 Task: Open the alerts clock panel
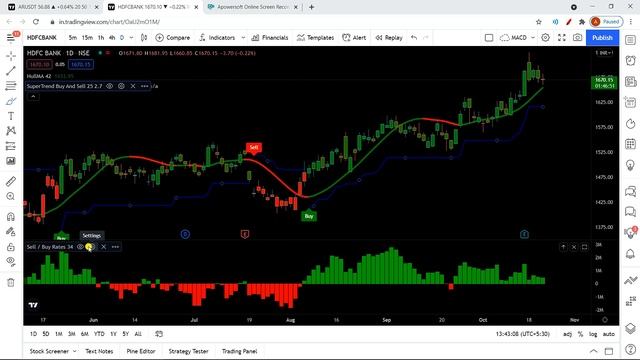coord(630,60)
